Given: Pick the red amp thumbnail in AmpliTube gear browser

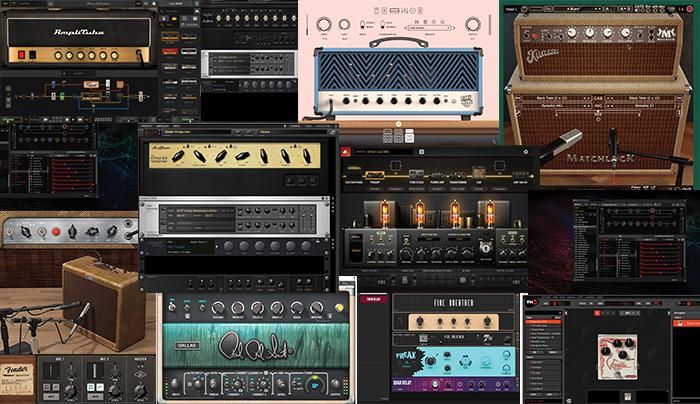Looking at the screenshot, I should (170, 52).
